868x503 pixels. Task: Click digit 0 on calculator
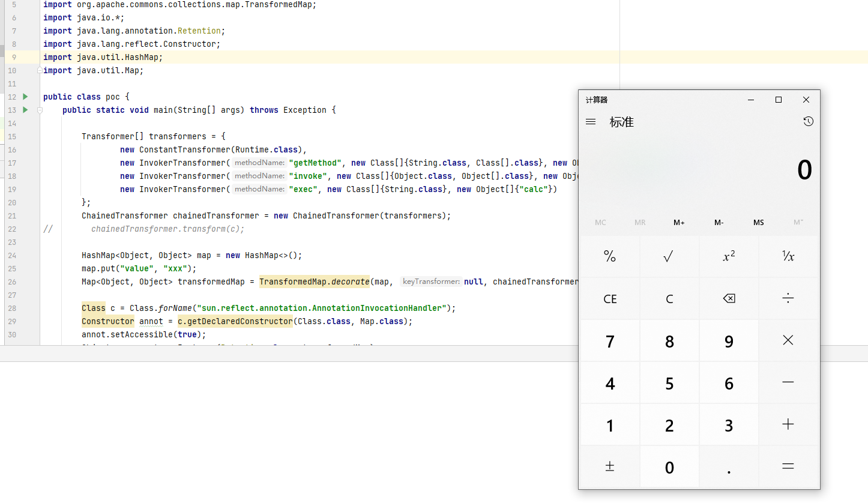(x=669, y=466)
